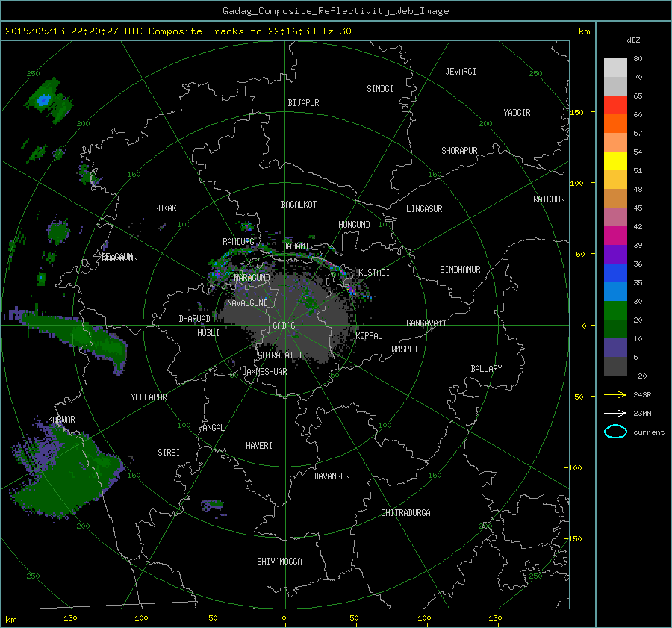The height and width of the screenshot is (628, 672).
Task: Click the Gadag Composite Reflectivity title text
Action: coord(335,11)
